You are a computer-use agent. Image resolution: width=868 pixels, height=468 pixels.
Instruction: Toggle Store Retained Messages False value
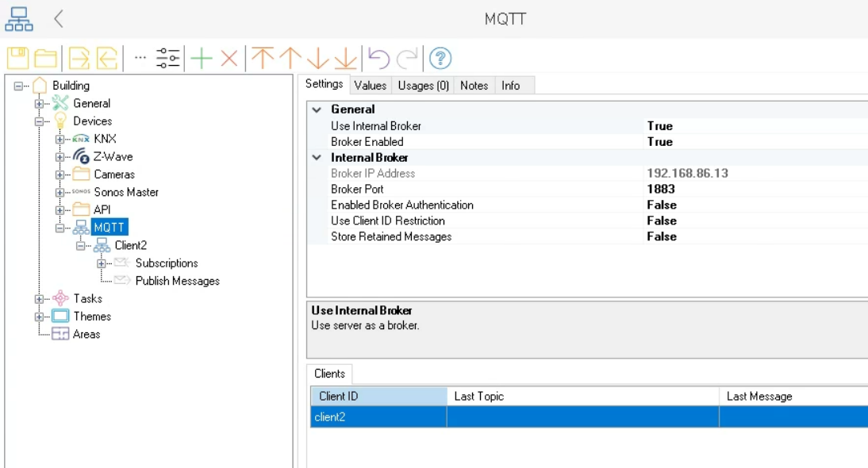(661, 236)
